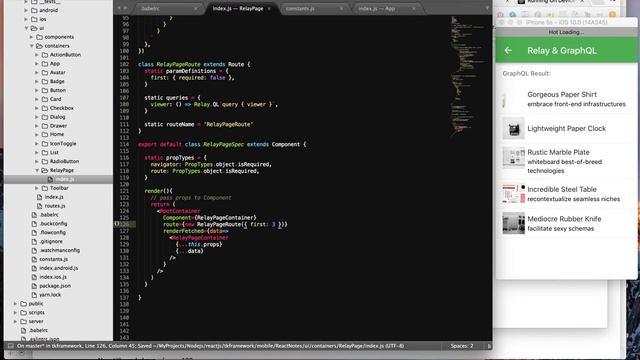
Task: Open the Lightweight Paper Clock thumbnail image
Action: tap(513, 129)
